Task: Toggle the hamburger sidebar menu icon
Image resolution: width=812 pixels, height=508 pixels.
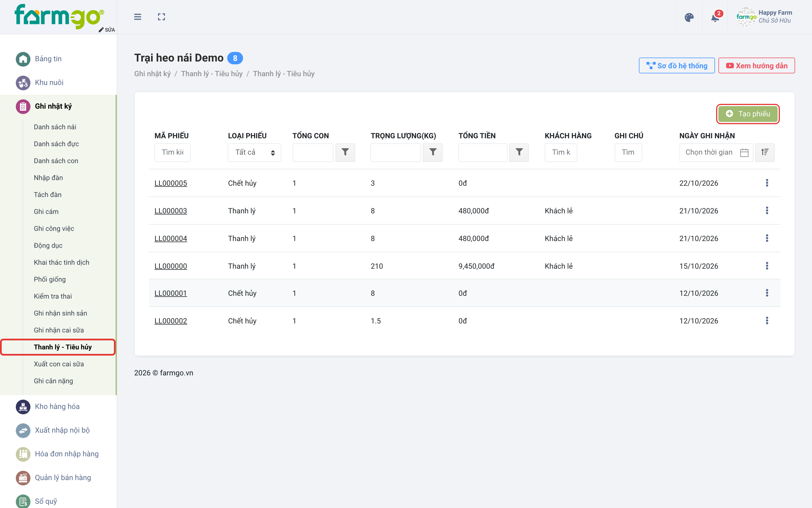Action: click(138, 17)
